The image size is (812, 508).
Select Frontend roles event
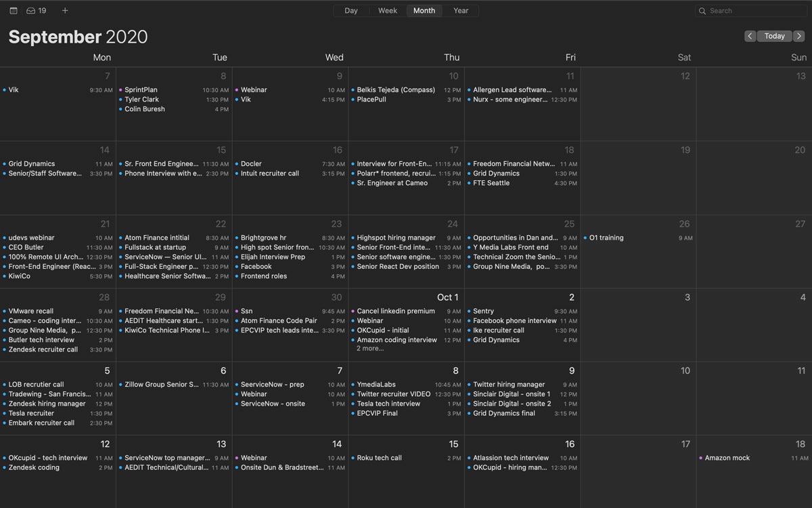tap(290, 276)
